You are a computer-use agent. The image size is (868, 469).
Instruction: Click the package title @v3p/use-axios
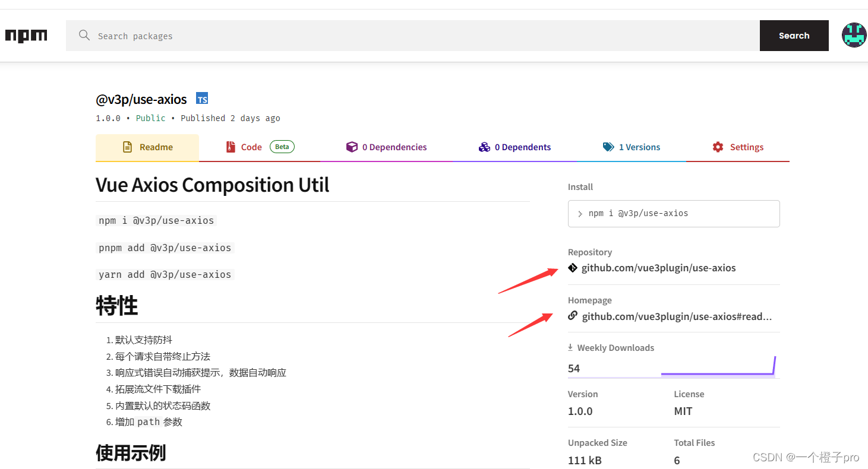click(x=141, y=99)
